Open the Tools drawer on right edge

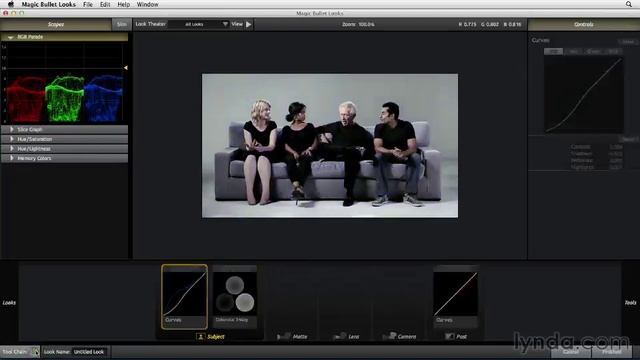tap(631, 302)
